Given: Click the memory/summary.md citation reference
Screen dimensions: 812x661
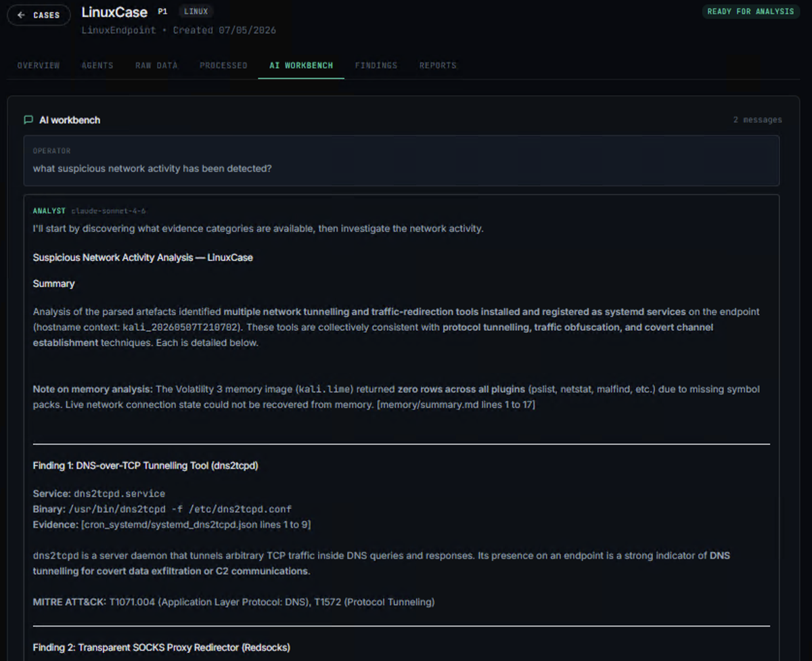Looking at the screenshot, I should (456, 405).
